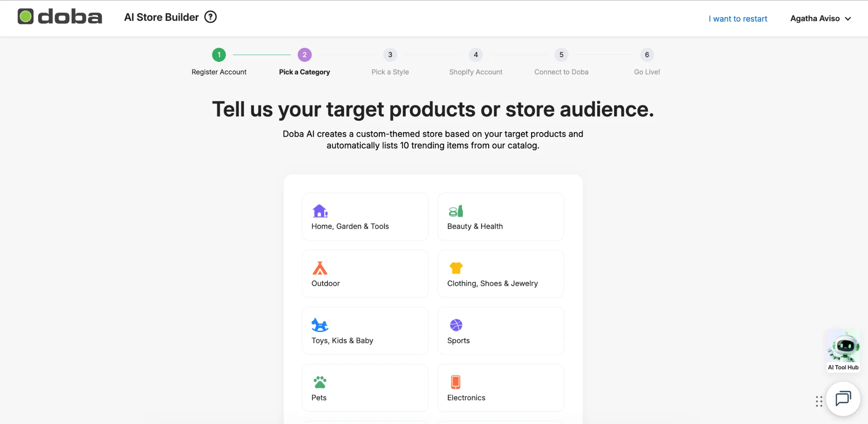
Task: Click the Doba logo
Action: pyautogui.click(x=60, y=17)
